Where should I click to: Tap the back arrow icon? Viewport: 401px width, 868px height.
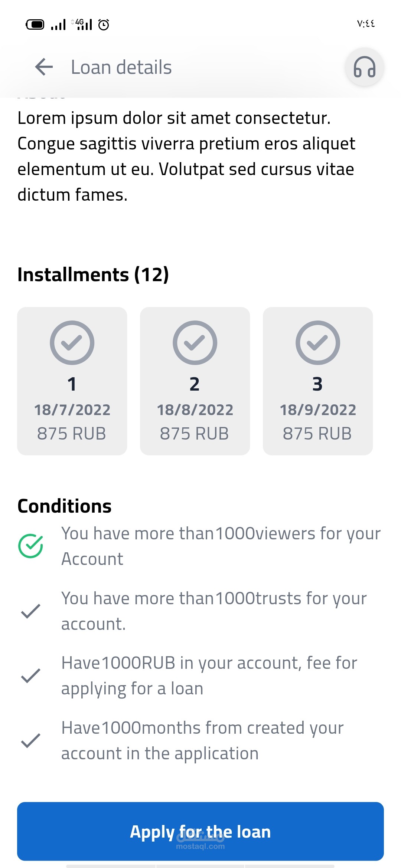[44, 67]
